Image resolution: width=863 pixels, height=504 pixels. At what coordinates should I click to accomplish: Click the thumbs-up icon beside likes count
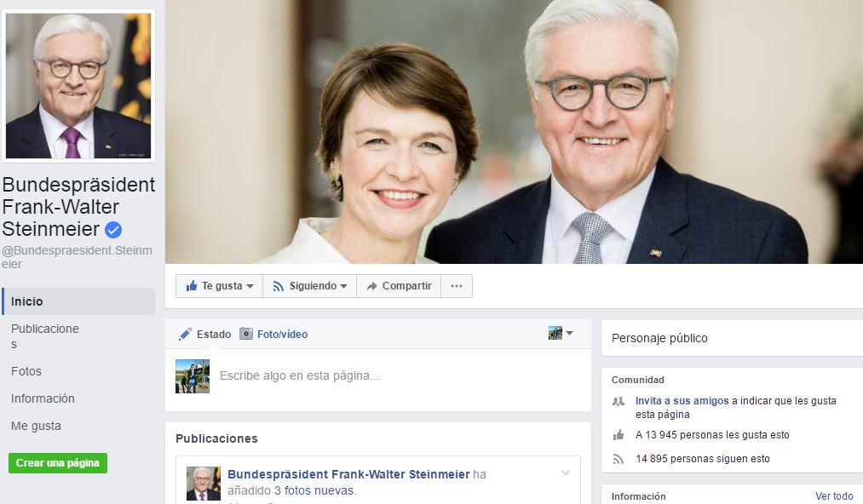click(618, 435)
